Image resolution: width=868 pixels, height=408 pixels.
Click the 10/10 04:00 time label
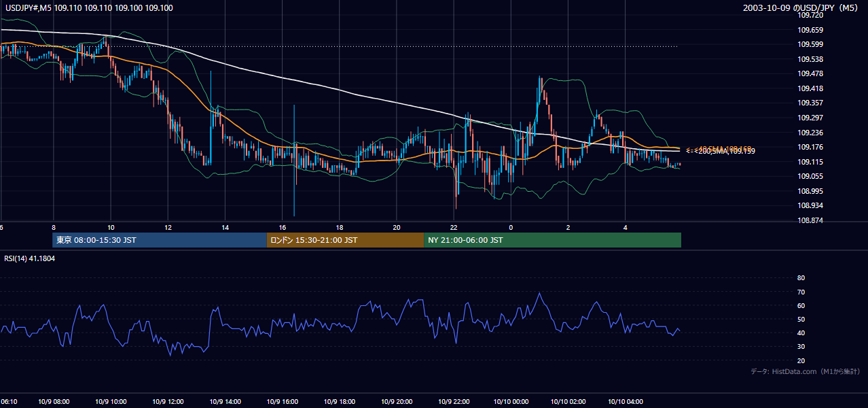point(625,401)
